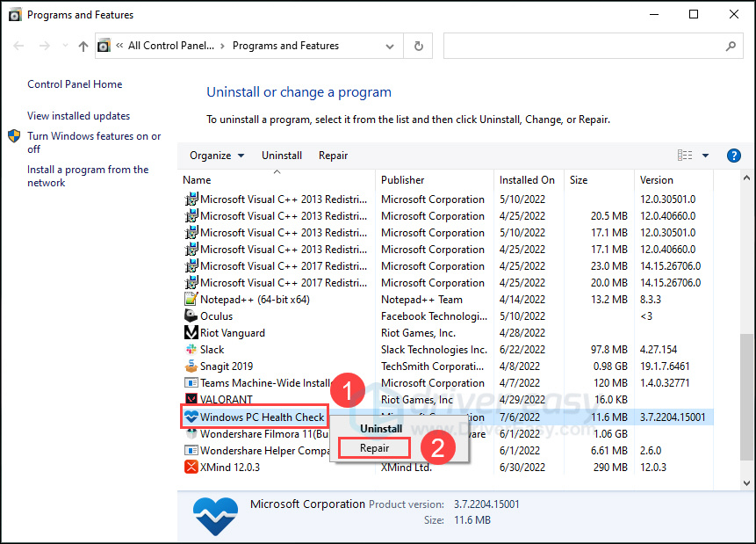This screenshot has width=756, height=544.
Task: Click the refresh button in address bar
Action: pos(419,46)
